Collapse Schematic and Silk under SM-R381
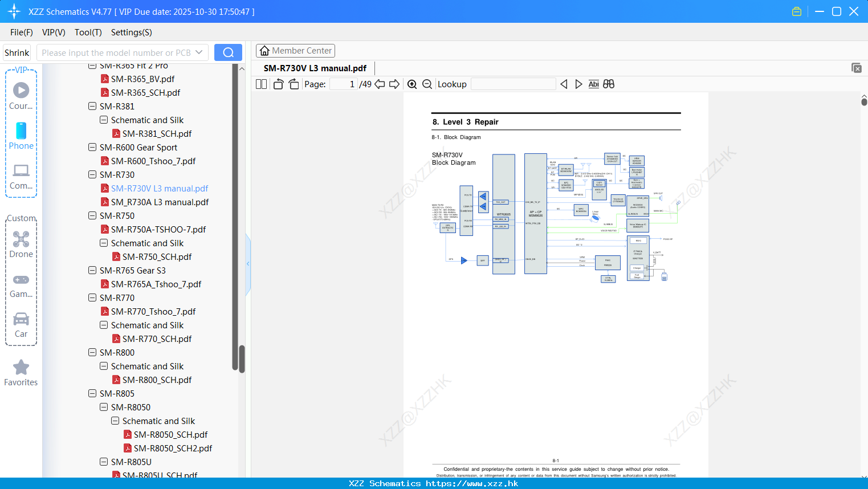The width and height of the screenshot is (868, 489). click(x=104, y=120)
